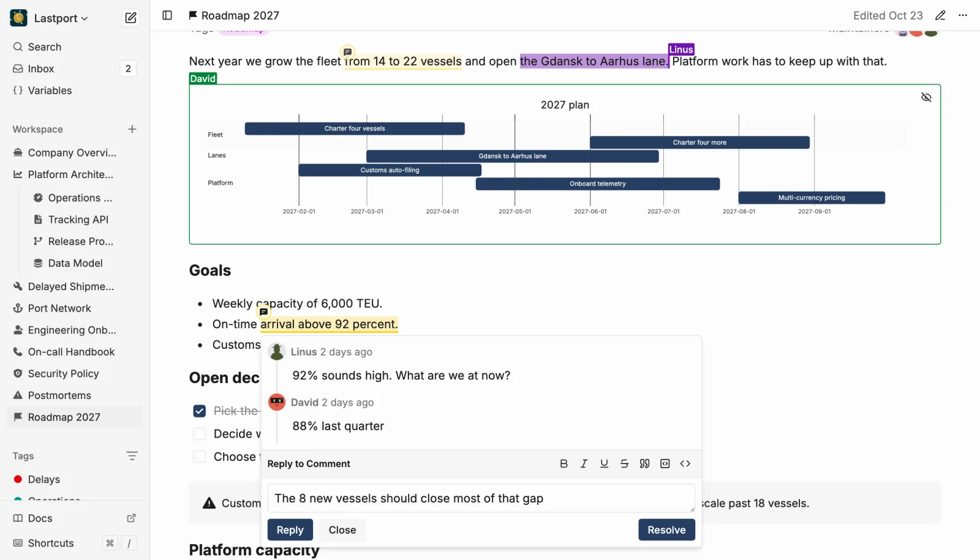The height and width of the screenshot is (560, 980).
Task: Open Platform Architecture document
Action: (x=75, y=174)
